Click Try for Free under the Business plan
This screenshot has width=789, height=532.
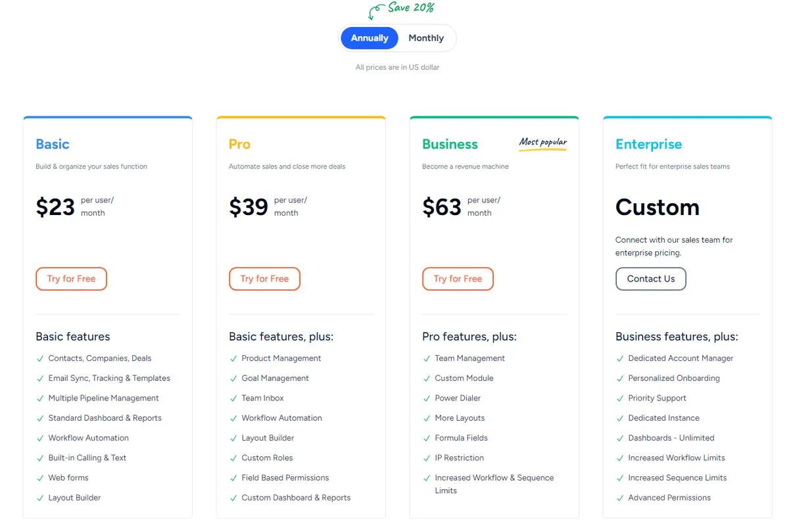point(458,278)
